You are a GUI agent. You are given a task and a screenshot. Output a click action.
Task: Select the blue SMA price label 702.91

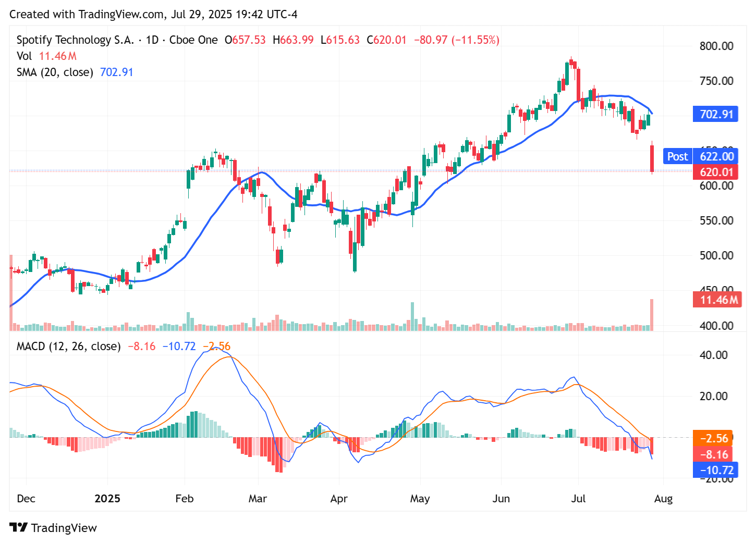(x=715, y=114)
